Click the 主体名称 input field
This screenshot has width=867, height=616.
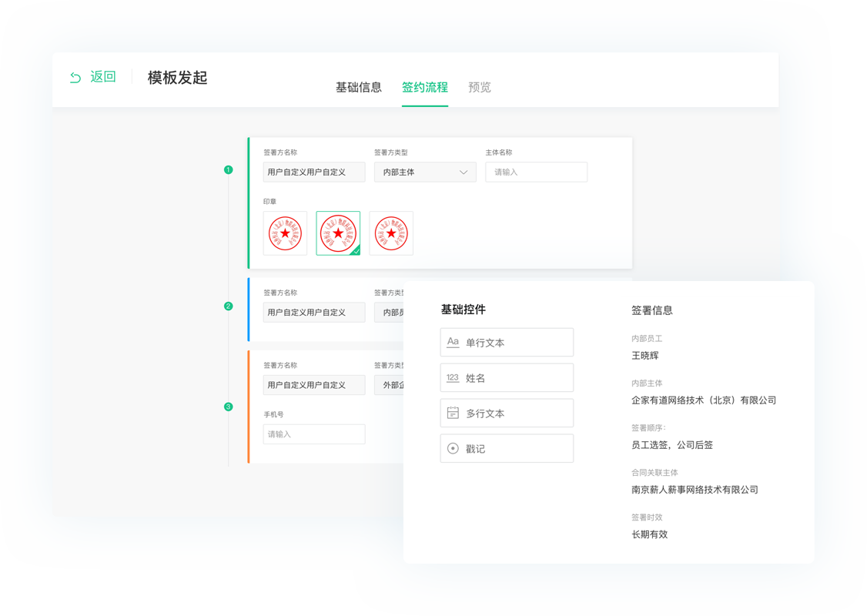(536, 172)
